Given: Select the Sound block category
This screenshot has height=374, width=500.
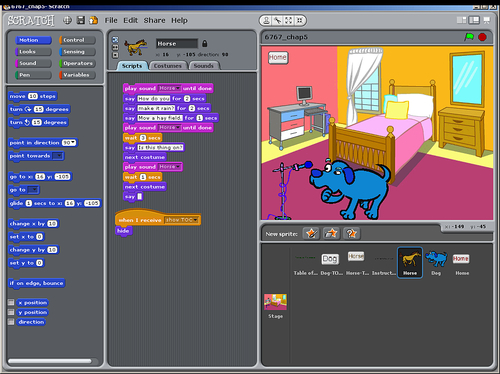Looking at the screenshot, I should click(x=33, y=63).
